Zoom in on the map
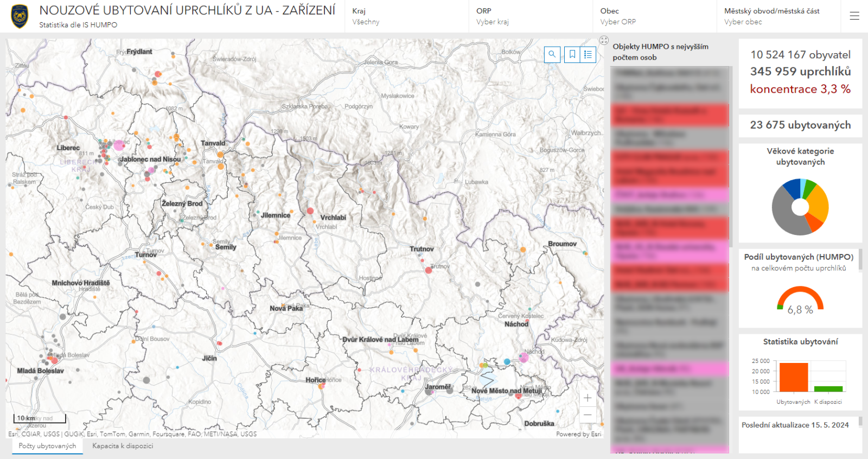868x459 pixels. (x=588, y=398)
